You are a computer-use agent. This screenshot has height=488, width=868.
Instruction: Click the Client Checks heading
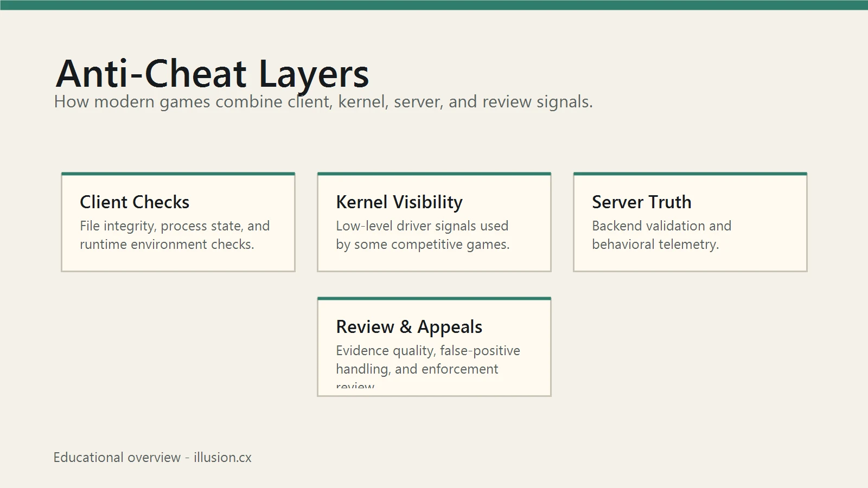tap(135, 202)
